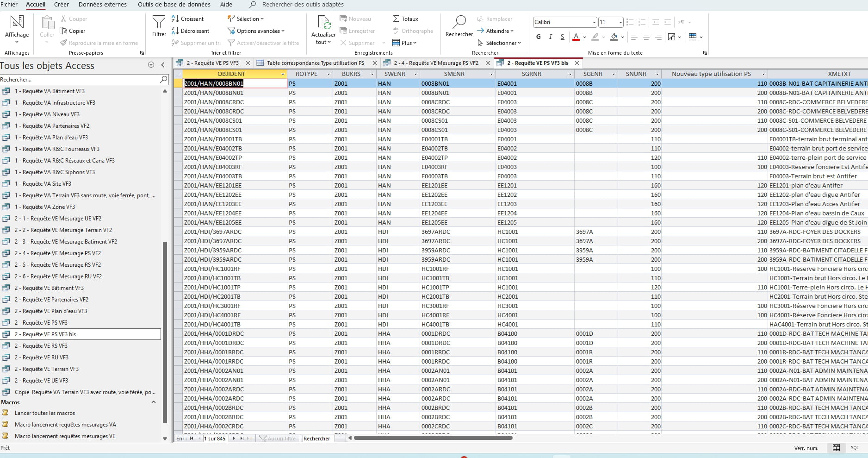Click the Rechercher magnifier in ribbon
This screenshot has width=868, height=458.
(459, 22)
